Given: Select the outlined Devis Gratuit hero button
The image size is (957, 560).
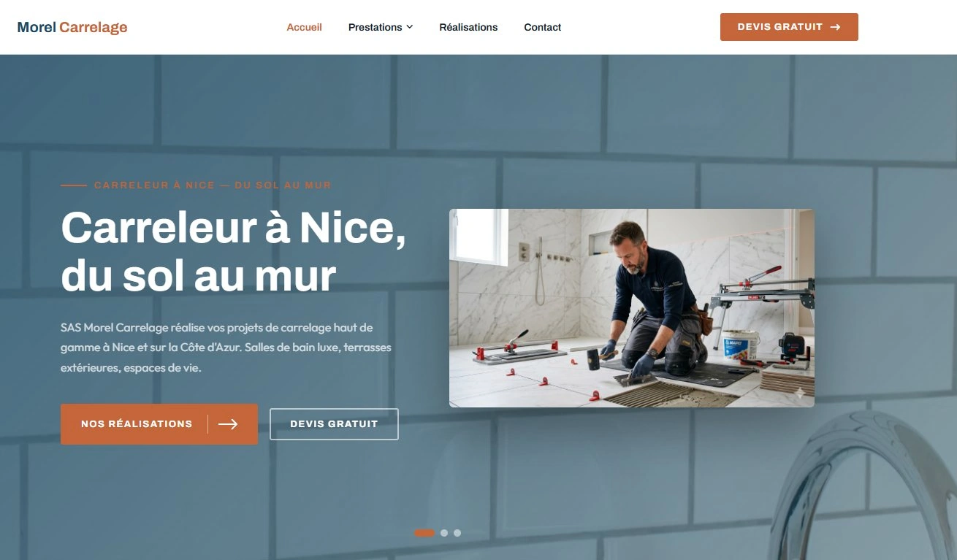Looking at the screenshot, I should [x=334, y=424].
